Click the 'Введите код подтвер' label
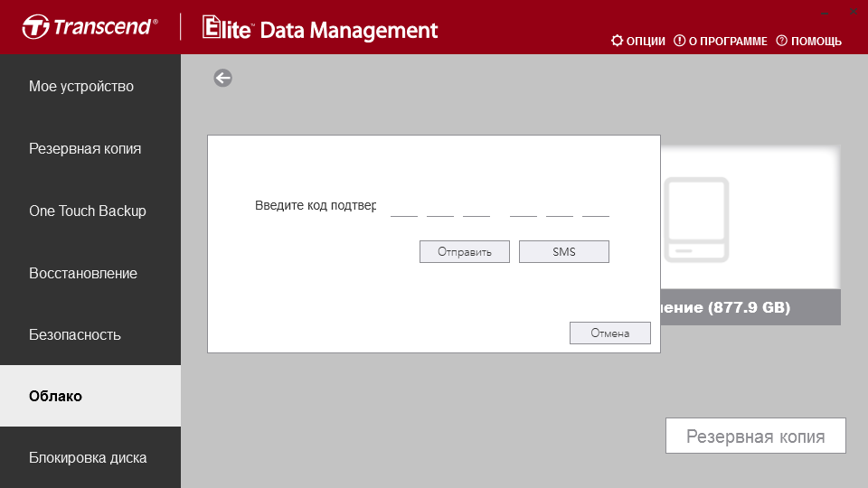 pos(316,205)
